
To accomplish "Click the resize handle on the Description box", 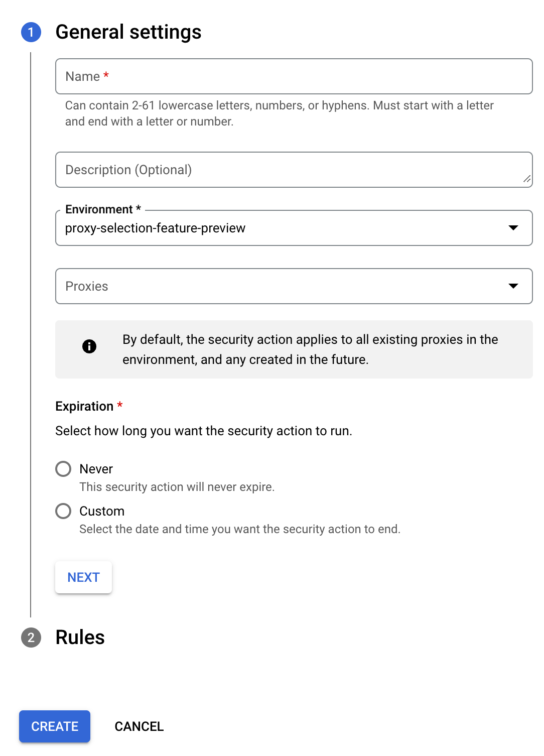I will tap(527, 179).
